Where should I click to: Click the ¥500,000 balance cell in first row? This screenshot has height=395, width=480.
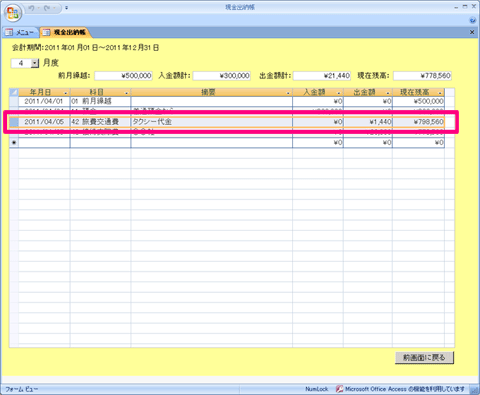pos(418,101)
